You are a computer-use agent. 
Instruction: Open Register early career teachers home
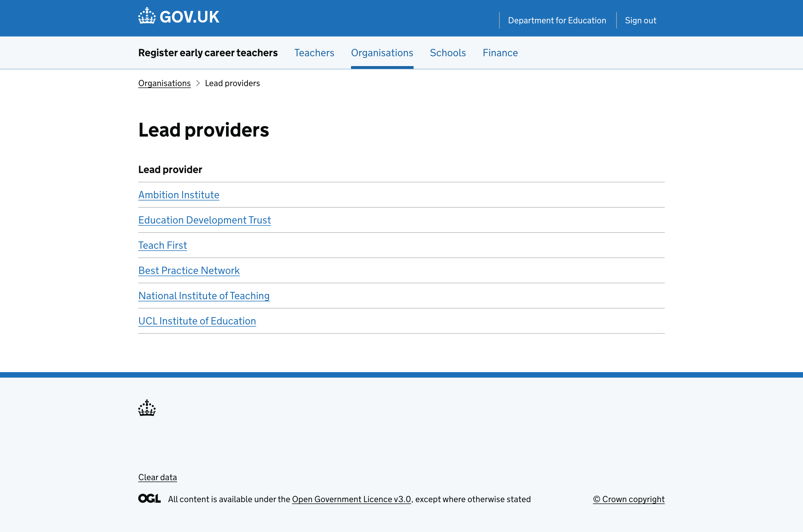coord(208,53)
